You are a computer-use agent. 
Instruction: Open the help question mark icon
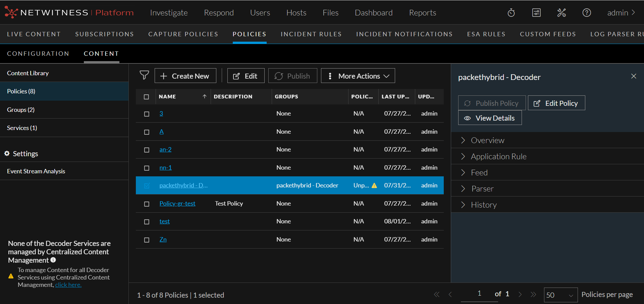coord(587,13)
